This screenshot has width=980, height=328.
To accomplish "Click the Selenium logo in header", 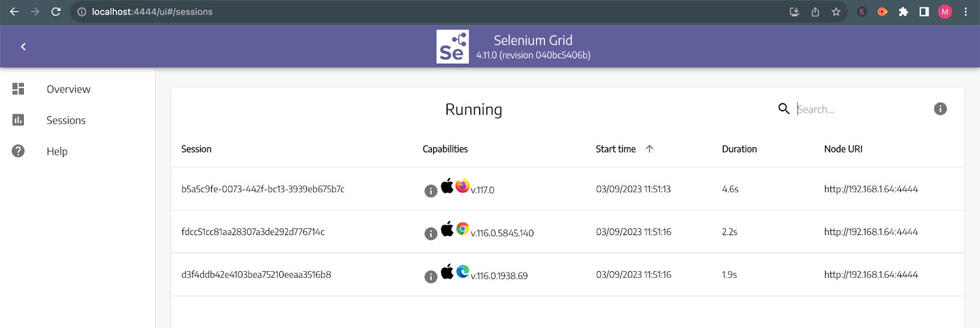I will [x=453, y=47].
